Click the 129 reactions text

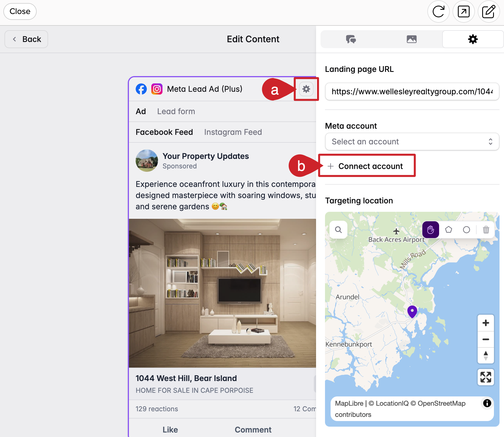pyautogui.click(x=157, y=409)
